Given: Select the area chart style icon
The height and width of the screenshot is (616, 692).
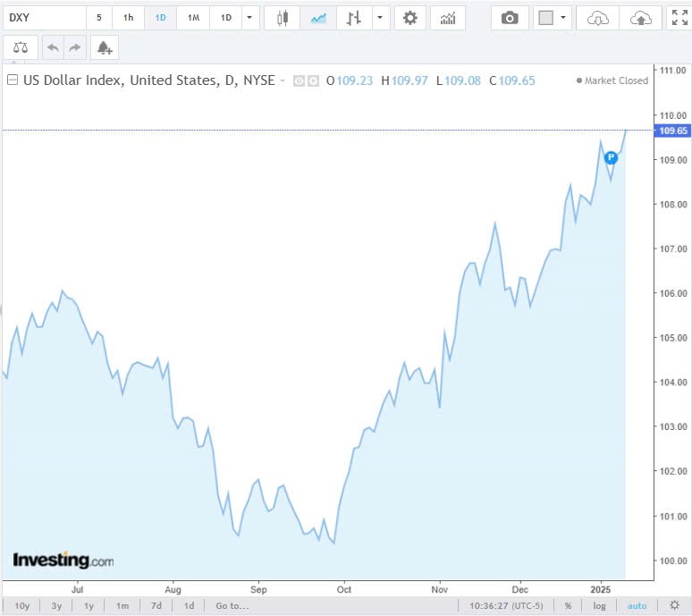Looking at the screenshot, I should tap(317, 18).
